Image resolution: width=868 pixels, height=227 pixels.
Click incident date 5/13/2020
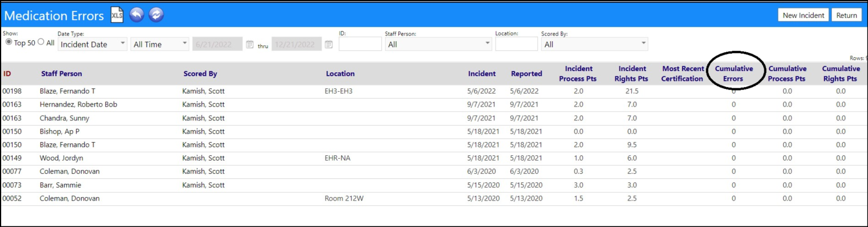pyautogui.click(x=483, y=198)
